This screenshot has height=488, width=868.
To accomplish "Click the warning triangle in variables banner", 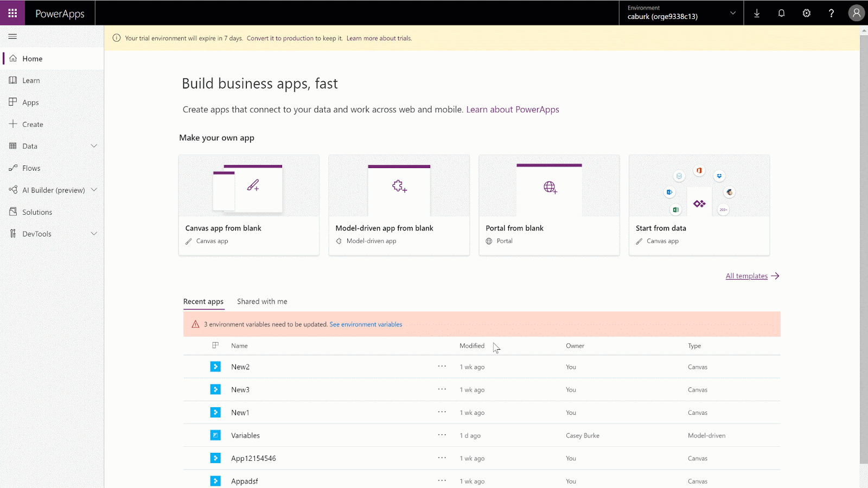I will 195,324.
